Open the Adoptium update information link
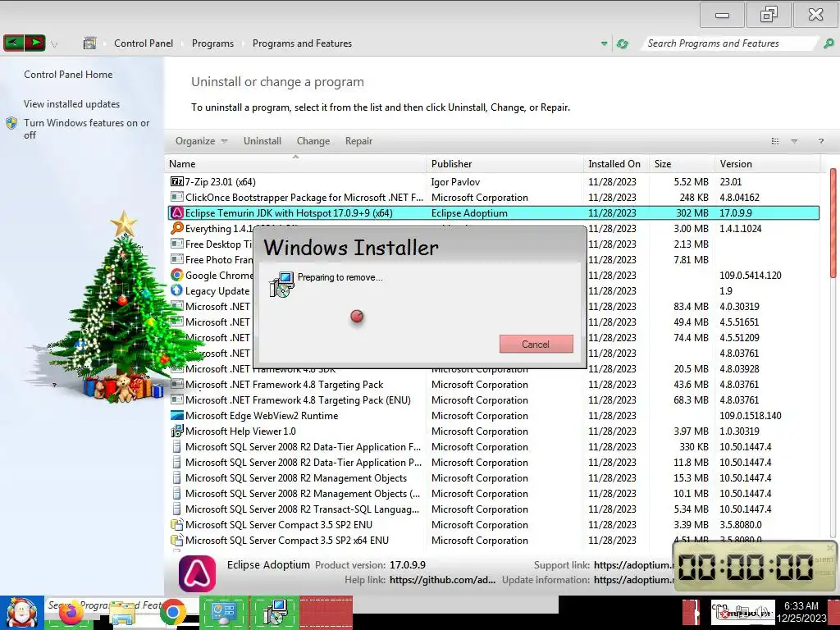Image resolution: width=840 pixels, height=630 pixels. (632, 580)
